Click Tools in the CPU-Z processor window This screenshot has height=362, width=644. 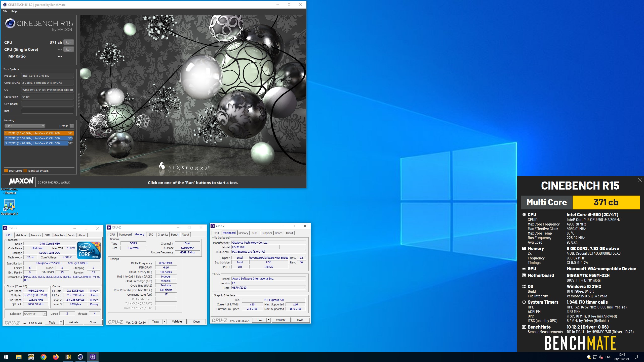[52, 322]
